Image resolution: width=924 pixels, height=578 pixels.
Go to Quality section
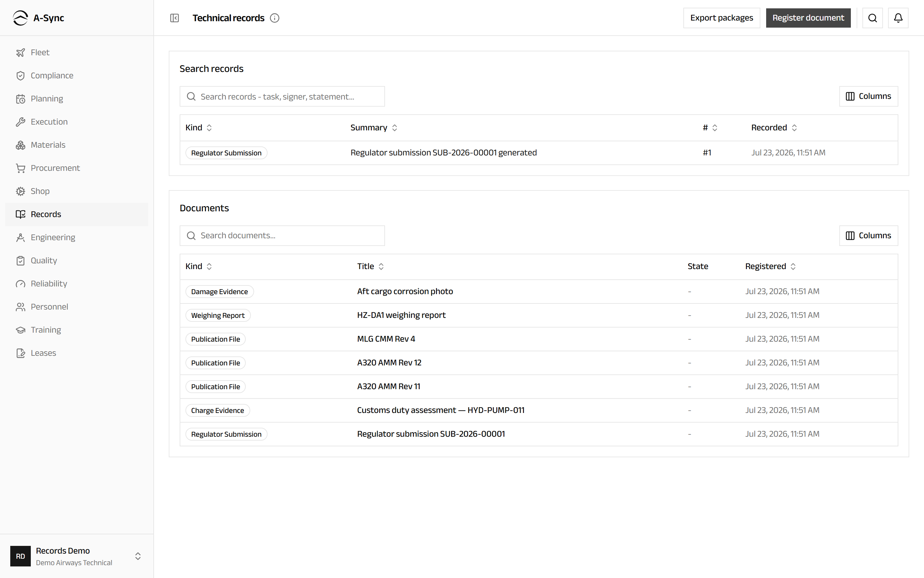click(77, 261)
